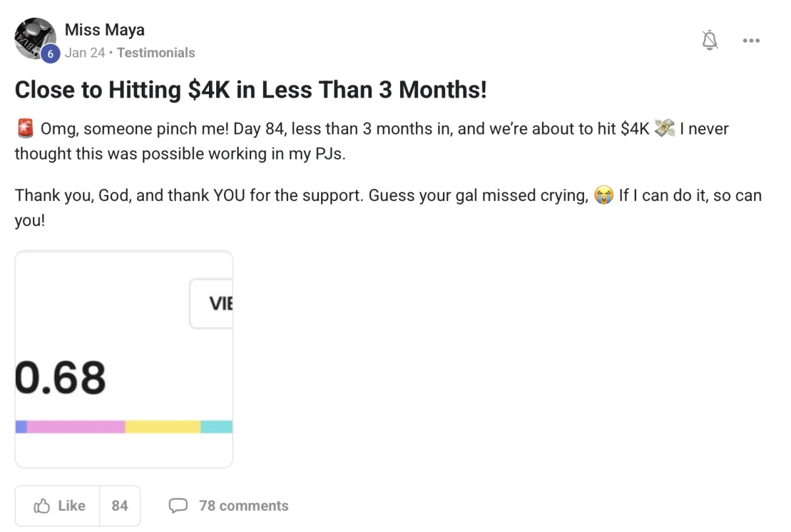Open Miss Maya's profile avatar

pyautogui.click(x=34, y=38)
